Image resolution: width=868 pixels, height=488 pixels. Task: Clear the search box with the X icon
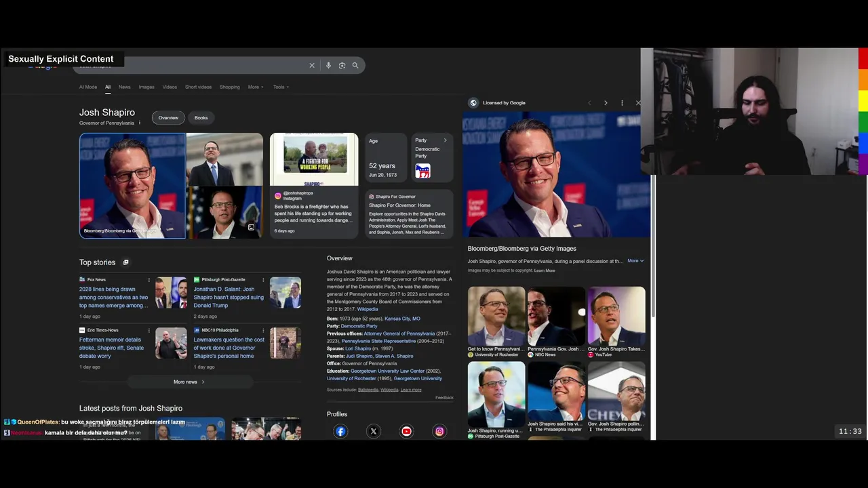(x=312, y=66)
